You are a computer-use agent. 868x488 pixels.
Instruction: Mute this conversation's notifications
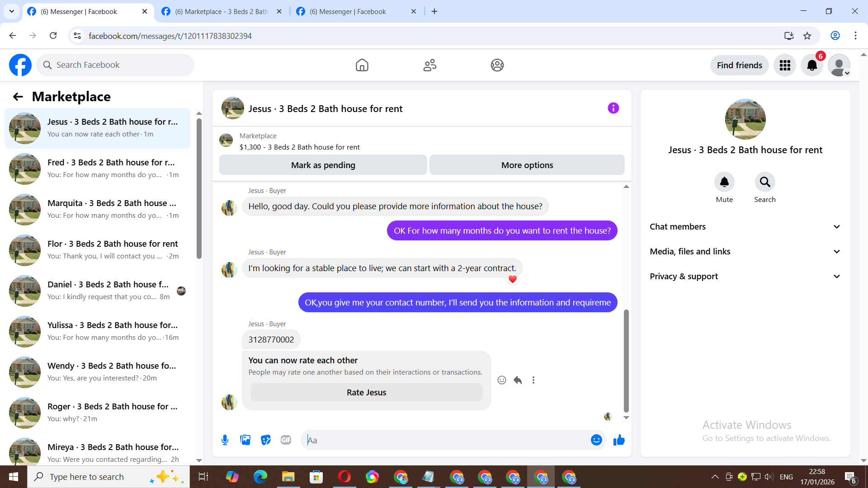(724, 182)
